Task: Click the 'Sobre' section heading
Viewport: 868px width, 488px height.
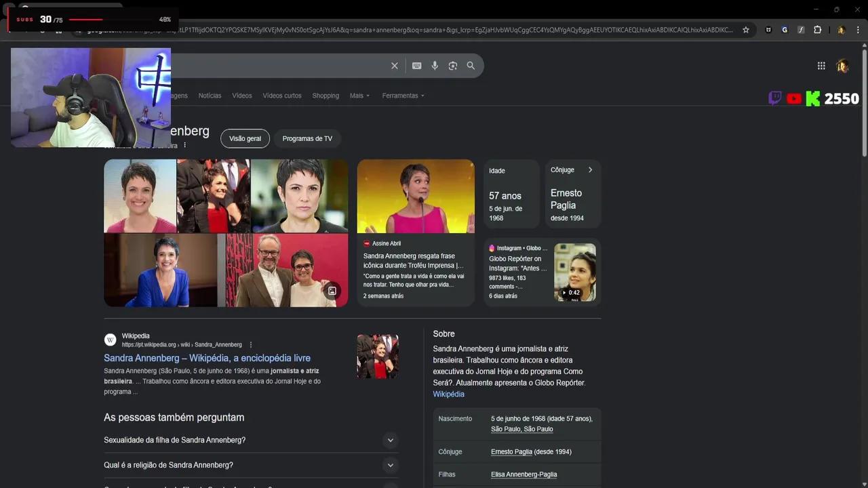Action: (x=444, y=334)
